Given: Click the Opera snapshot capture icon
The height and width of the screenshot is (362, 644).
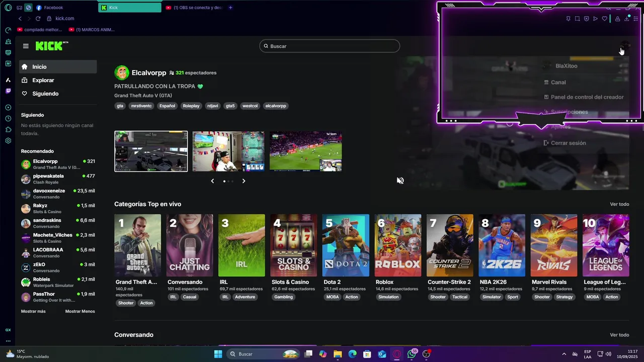Looking at the screenshot, I should tap(577, 19).
